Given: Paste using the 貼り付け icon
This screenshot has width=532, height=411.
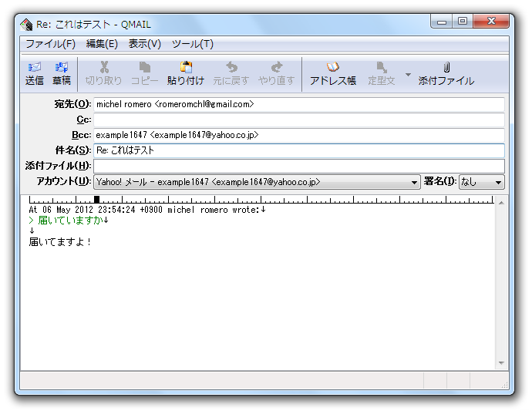Looking at the screenshot, I should [186, 74].
